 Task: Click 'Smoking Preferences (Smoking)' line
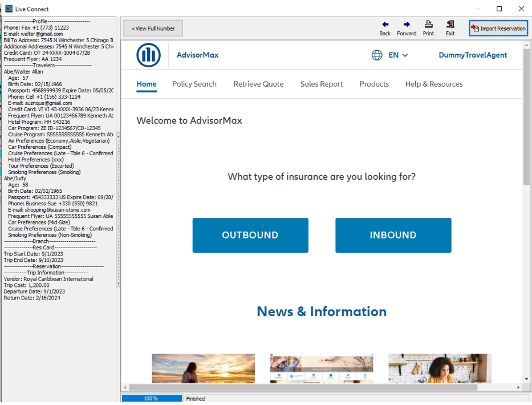(x=44, y=172)
